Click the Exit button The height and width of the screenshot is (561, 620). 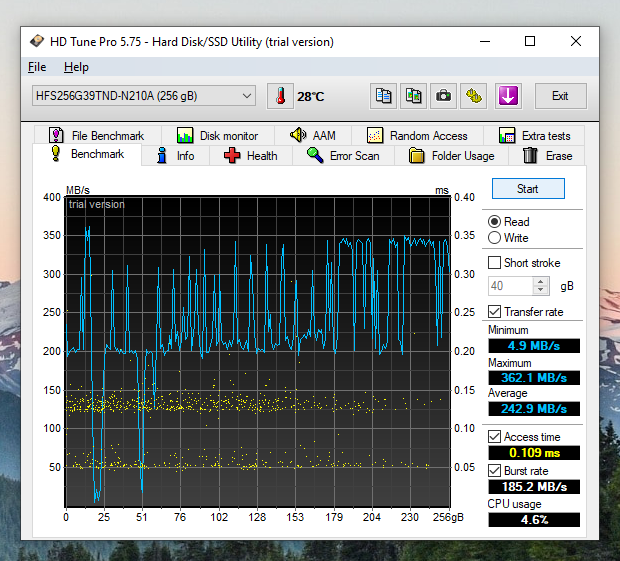560,96
